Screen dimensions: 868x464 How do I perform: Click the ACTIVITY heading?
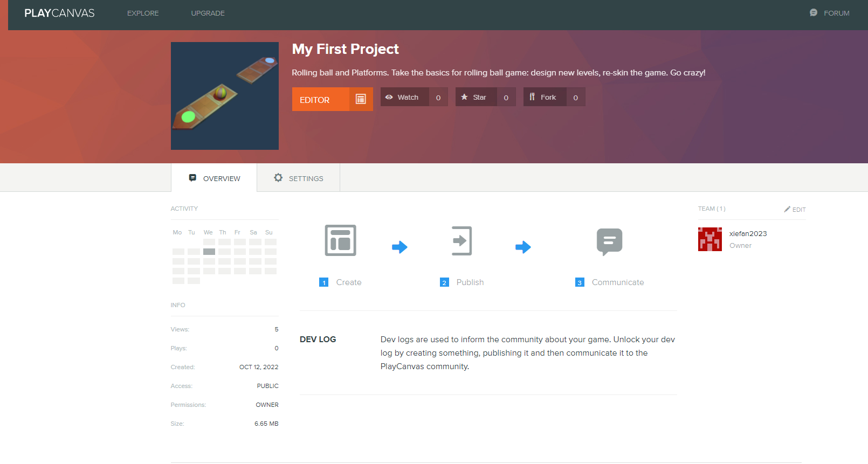tap(184, 209)
